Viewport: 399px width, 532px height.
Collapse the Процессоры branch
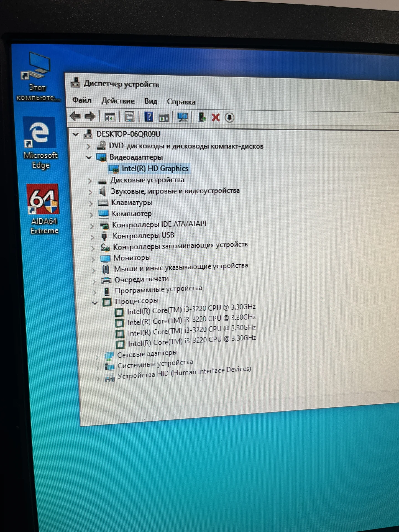coord(95,303)
